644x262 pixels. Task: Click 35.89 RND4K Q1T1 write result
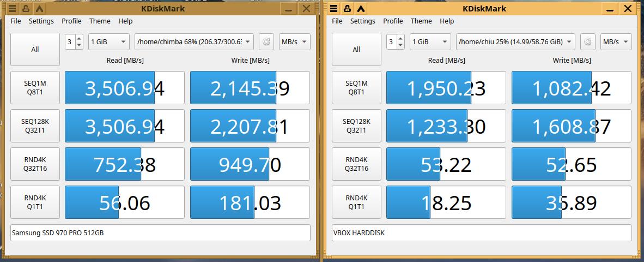(572, 203)
